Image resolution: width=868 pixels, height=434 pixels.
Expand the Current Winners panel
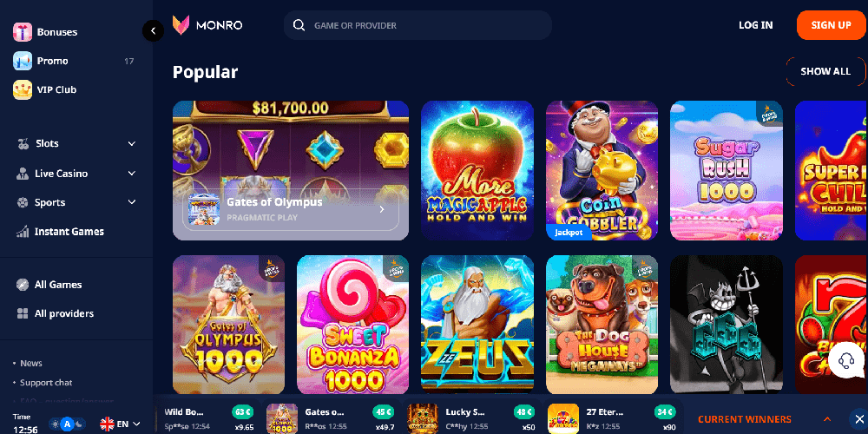[x=827, y=419]
